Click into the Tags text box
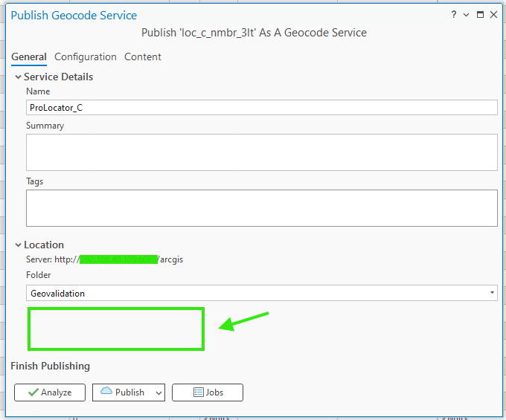This screenshot has width=506, height=420. click(261, 208)
